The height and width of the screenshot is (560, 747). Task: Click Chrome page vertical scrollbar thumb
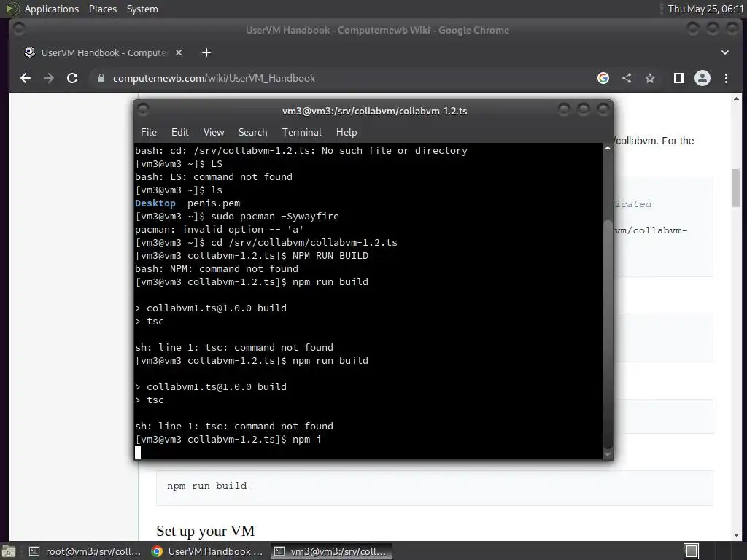tap(736, 187)
